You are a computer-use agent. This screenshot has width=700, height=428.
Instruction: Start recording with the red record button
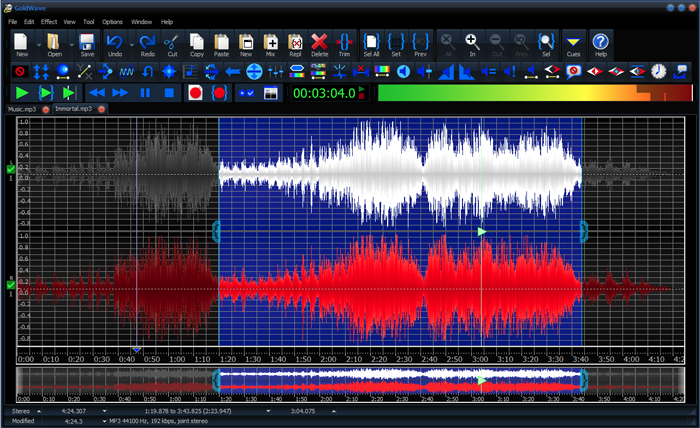[x=196, y=93]
